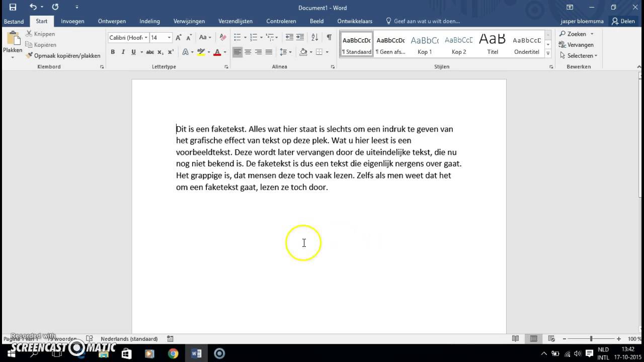Viewport: 644px width, 362px height.
Task: Align text left
Action: click(237, 52)
